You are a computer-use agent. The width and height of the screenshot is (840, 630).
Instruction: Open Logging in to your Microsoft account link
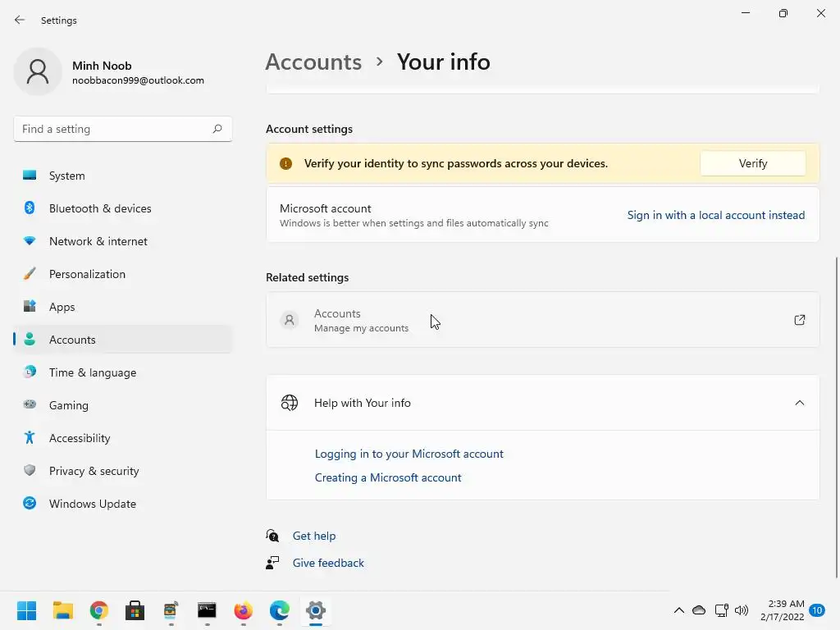pyautogui.click(x=409, y=454)
